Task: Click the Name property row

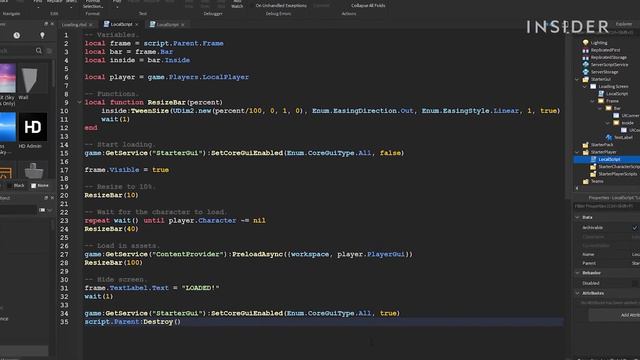Action: (607, 254)
